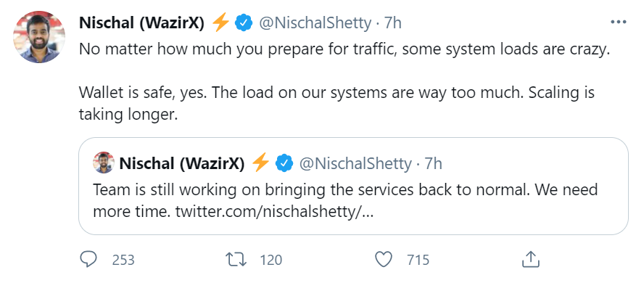Click the blue verified badge on main tweet
This screenshot has width=644, height=283.
pos(243,23)
